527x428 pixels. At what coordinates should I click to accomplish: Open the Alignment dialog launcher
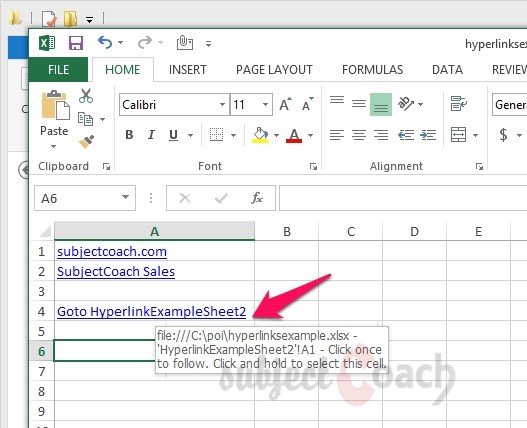[479, 166]
